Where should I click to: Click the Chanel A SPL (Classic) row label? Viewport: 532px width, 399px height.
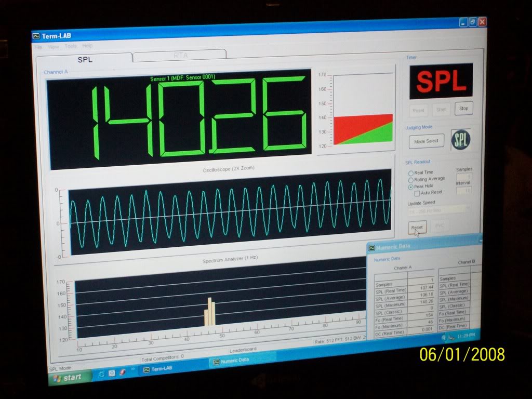(x=389, y=312)
